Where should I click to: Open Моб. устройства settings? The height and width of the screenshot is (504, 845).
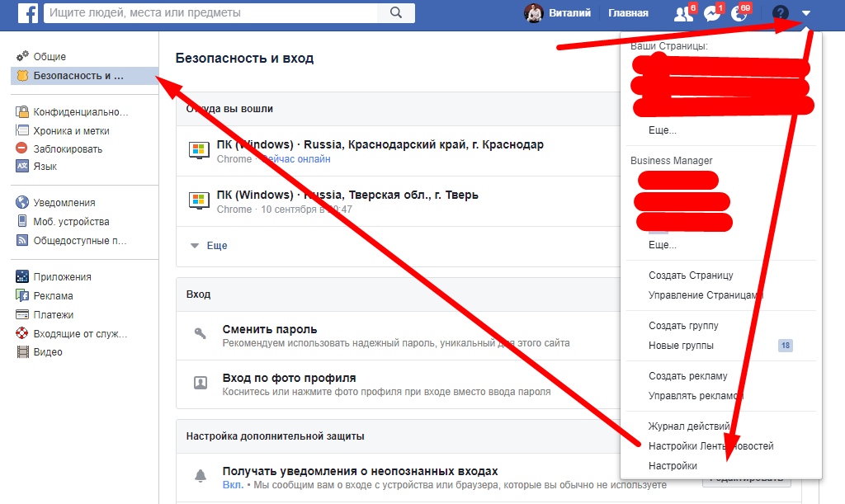click(71, 221)
